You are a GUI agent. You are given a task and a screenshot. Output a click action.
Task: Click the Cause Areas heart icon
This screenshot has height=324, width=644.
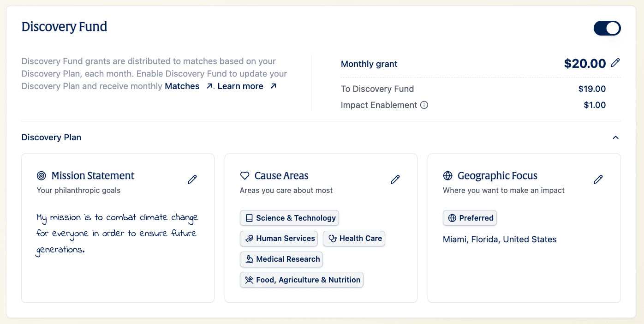[x=244, y=176]
